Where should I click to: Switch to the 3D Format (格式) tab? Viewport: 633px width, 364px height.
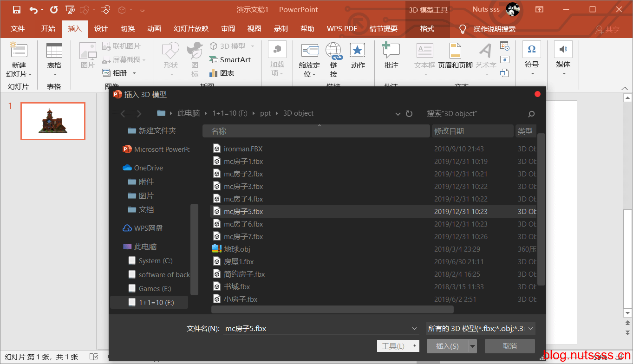tap(427, 29)
